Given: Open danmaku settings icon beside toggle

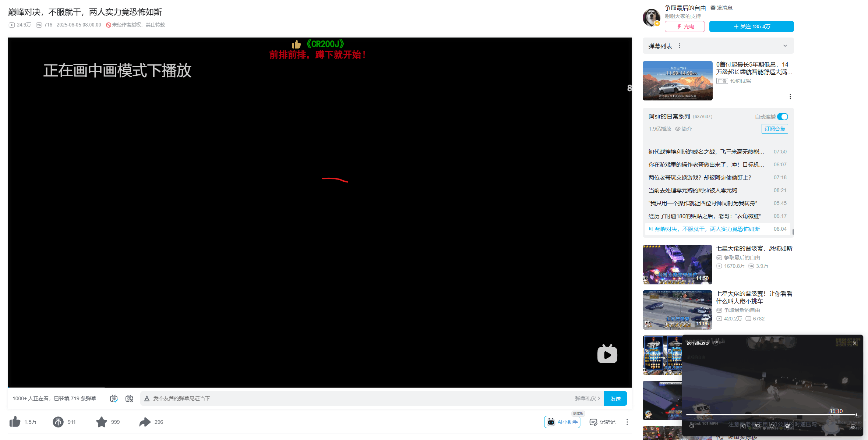Looking at the screenshot, I should 129,398.
